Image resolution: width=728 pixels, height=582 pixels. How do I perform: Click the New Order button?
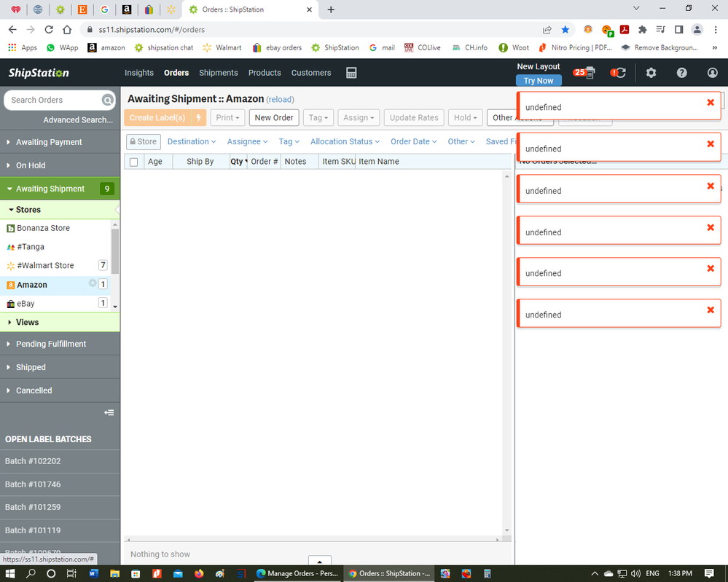point(274,118)
